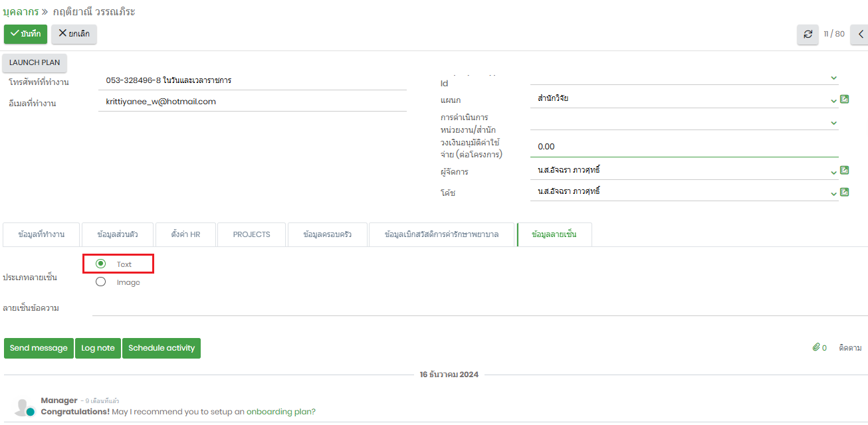Viewport: 868px width, 425px height.
Task: Open external link icon for ผู้จัดการ field
Action: [x=845, y=171]
